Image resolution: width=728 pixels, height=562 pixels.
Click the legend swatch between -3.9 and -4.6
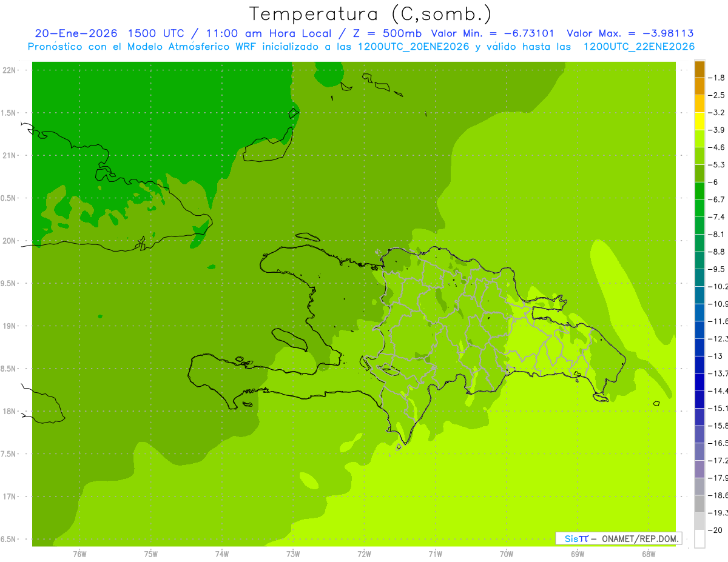click(x=699, y=138)
